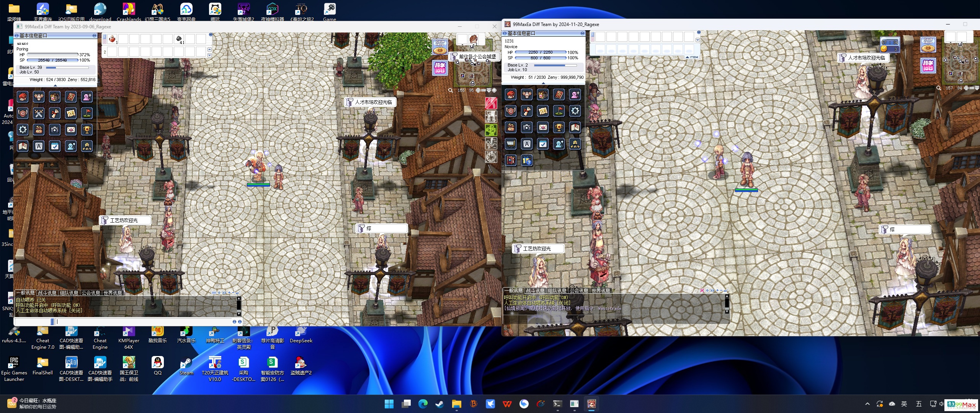Minimize left basic info window via round button
The width and height of the screenshot is (980, 413).
pos(94,36)
